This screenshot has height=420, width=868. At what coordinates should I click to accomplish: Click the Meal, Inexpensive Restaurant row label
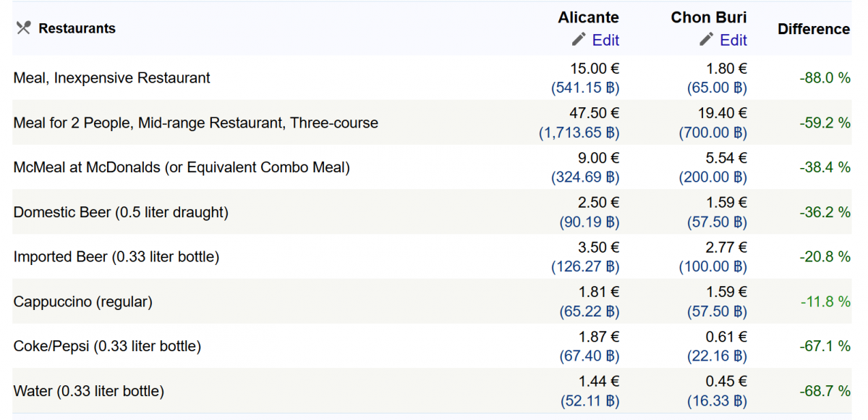point(112,77)
